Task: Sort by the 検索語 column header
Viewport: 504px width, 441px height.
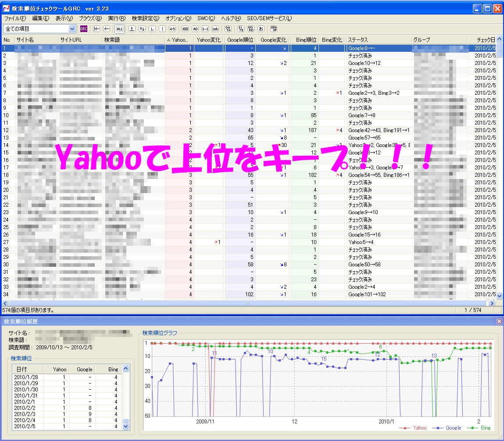Action: (x=133, y=40)
